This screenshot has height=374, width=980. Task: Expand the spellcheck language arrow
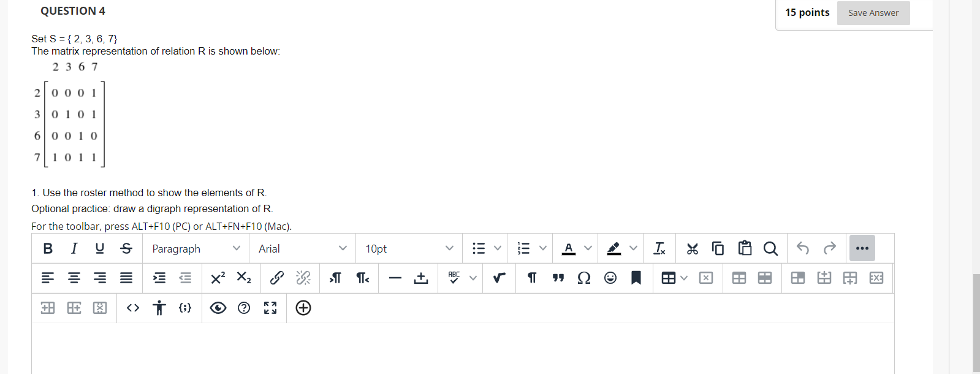click(473, 278)
